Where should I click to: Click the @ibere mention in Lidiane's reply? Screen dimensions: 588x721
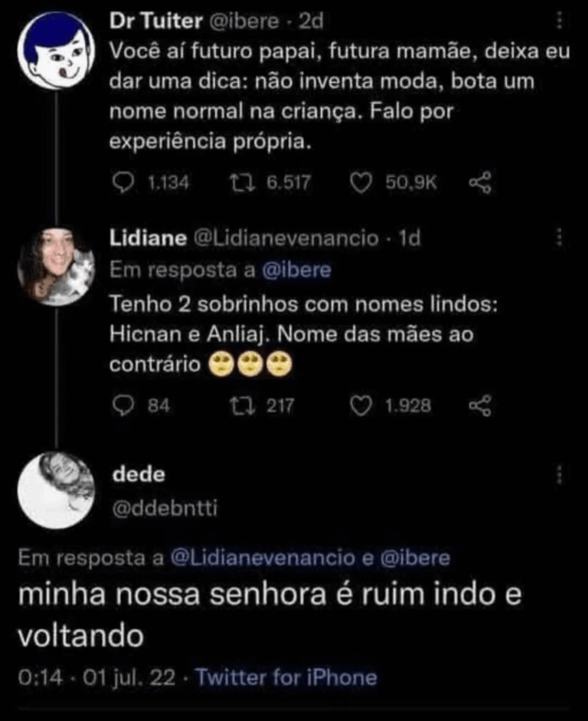click(x=299, y=270)
